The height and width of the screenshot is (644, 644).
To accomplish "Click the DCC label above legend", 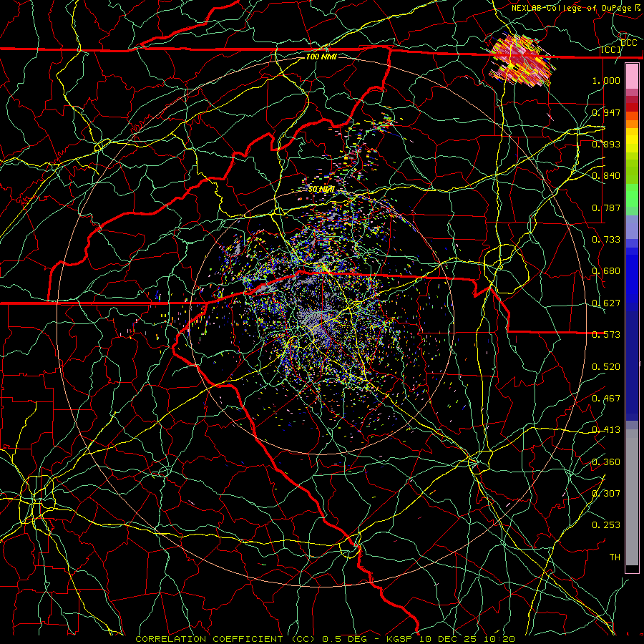I will [629, 43].
